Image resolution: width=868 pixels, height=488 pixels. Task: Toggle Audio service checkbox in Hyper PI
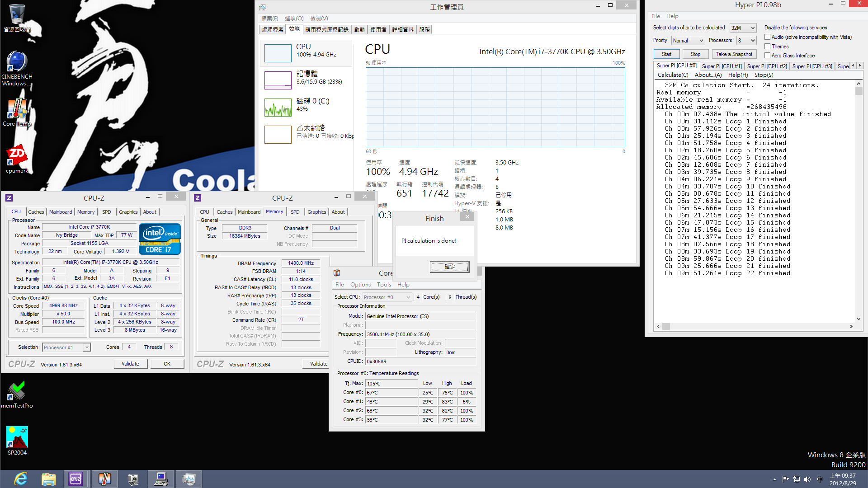pyautogui.click(x=767, y=37)
